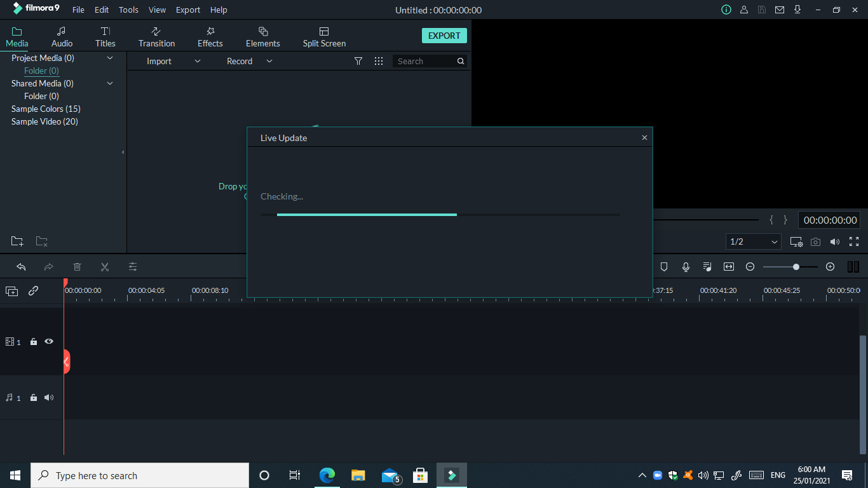Toggle video track 1 visibility eye
The image size is (868, 488).
pos(49,342)
